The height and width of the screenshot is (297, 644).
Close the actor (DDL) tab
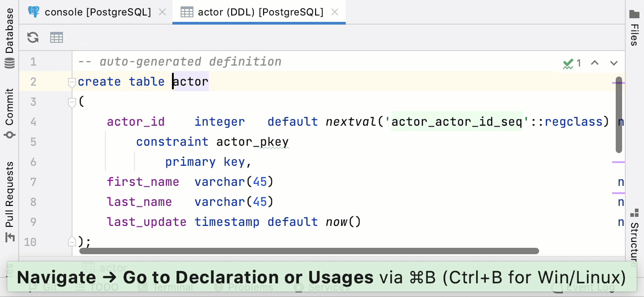point(335,12)
